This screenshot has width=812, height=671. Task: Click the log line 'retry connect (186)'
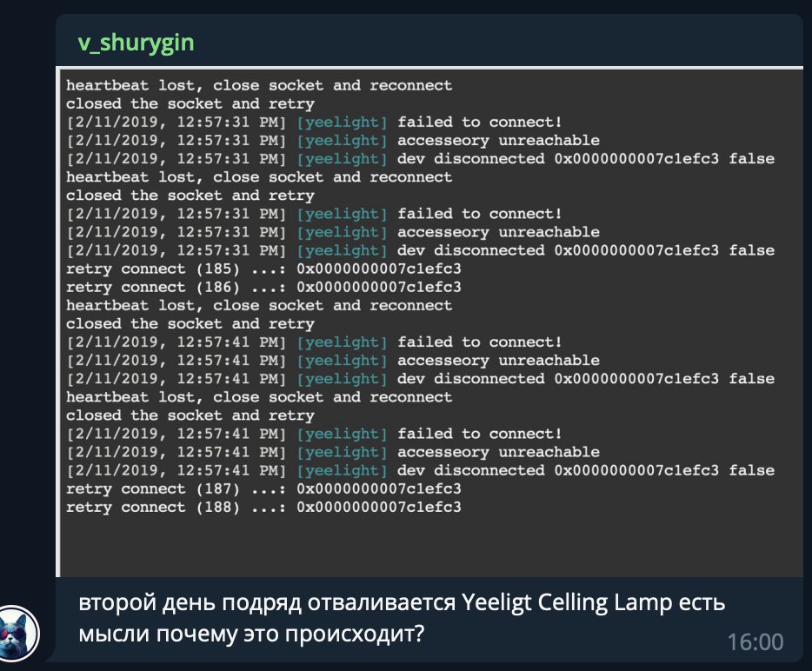tap(263, 287)
